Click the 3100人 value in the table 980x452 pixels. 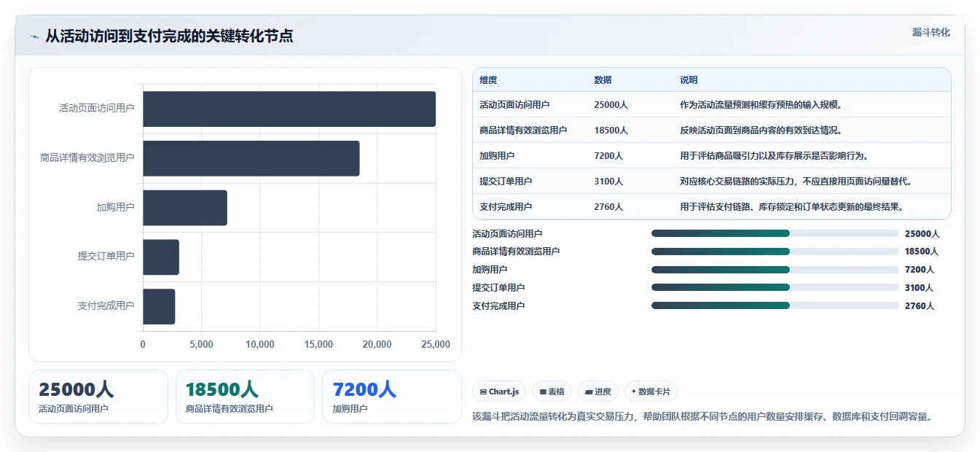click(608, 182)
